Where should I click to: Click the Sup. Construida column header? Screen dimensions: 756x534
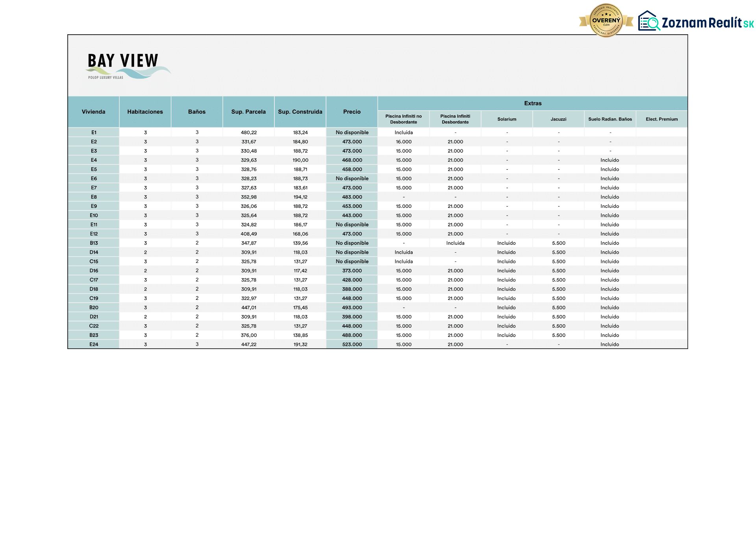click(x=300, y=112)
